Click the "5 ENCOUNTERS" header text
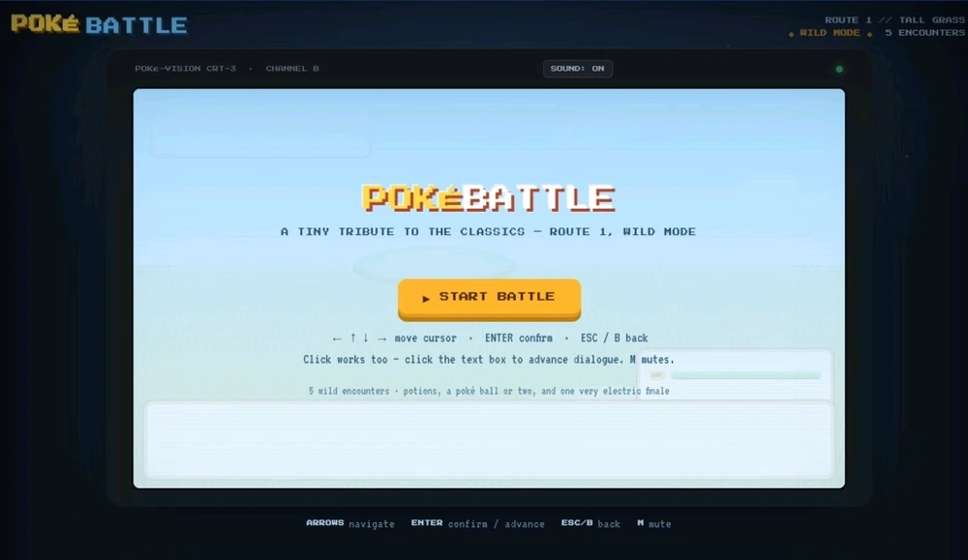This screenshot has height=560, width=968. 924,33
